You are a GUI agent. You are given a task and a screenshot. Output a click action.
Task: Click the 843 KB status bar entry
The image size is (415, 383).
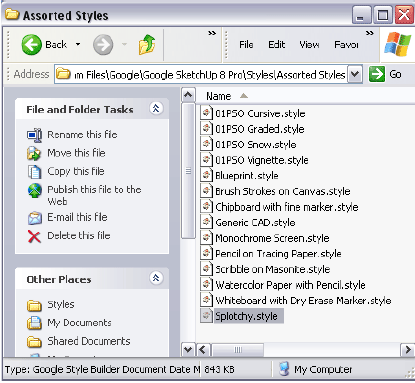(219, 369)
